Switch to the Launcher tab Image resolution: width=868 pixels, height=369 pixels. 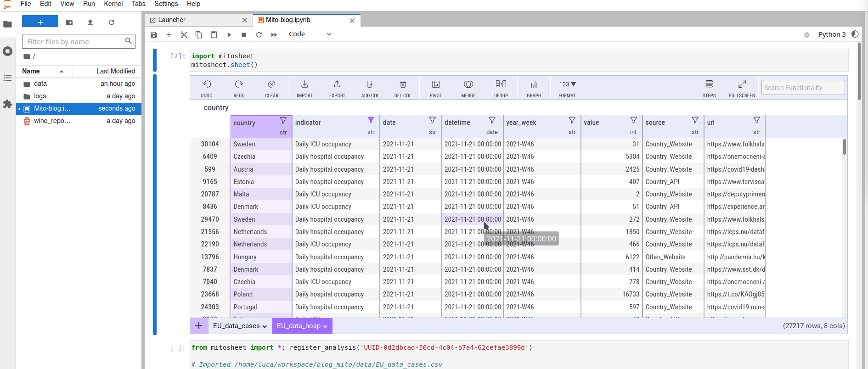point(199,20)
